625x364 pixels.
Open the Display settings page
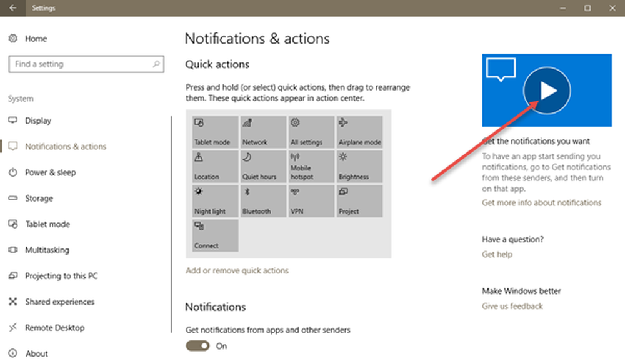[30, 121]
